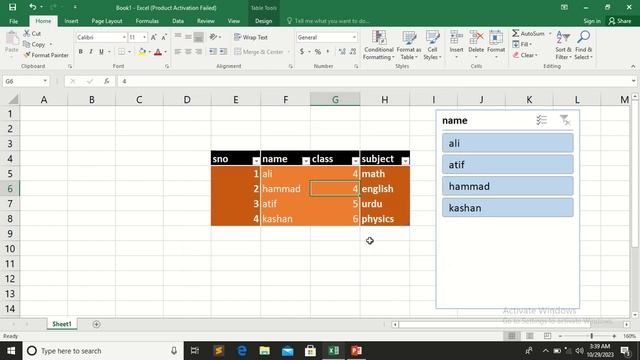Viewport: 640px width, 360px height.
Task: Click the Center align icon
Action: click(x=188, y=52)
